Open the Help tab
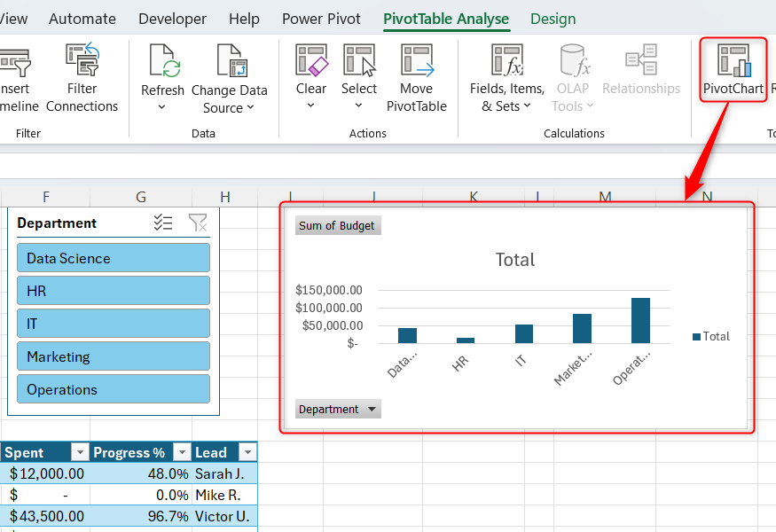Screen dimensions: 776x532 (244, 19)
